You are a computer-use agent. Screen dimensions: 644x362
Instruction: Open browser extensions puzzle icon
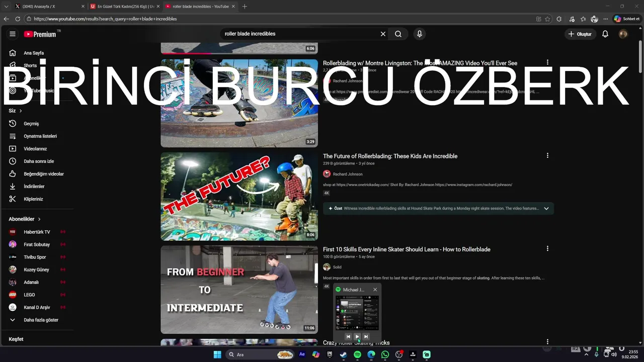tap(559, 19)
